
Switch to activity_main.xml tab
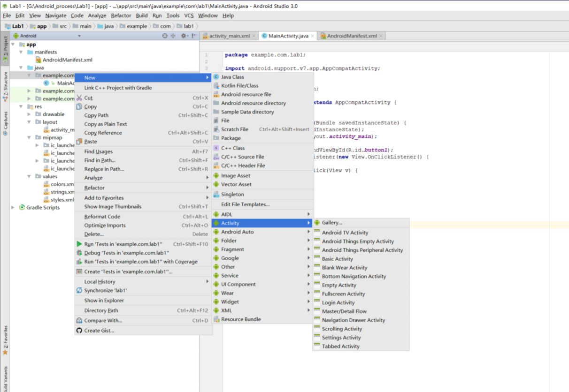pos(229,36)
